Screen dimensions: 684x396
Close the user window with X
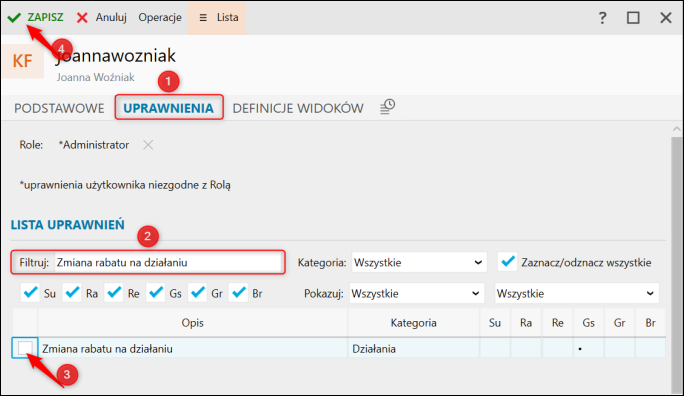[666, 18]
